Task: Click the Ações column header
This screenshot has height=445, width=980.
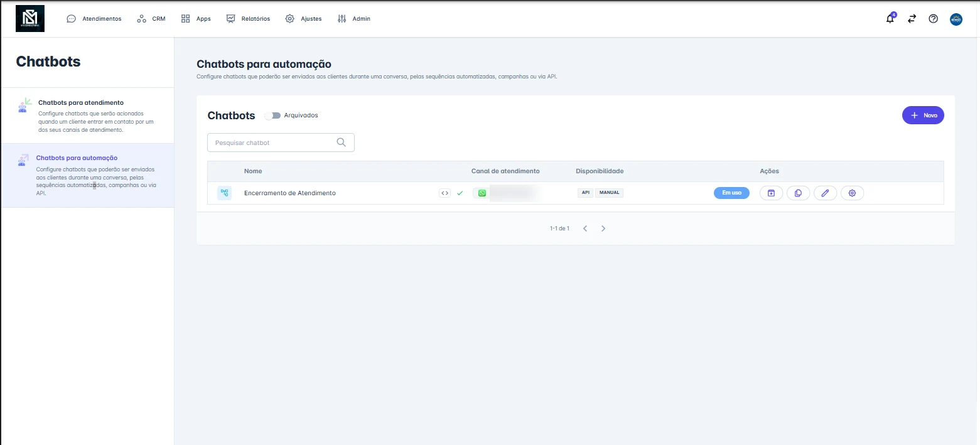Action: (769, 171)
